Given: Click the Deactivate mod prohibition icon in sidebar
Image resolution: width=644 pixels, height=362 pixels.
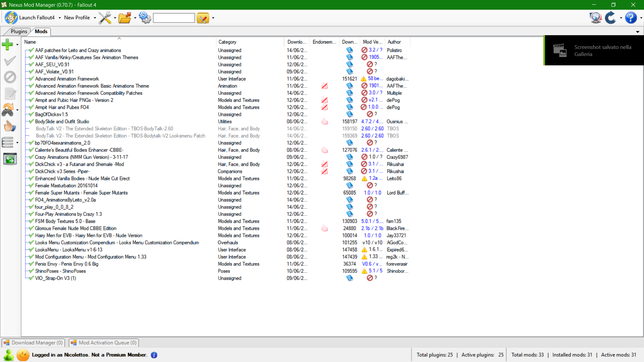Looking at the screenshot, I should point(10,77).
